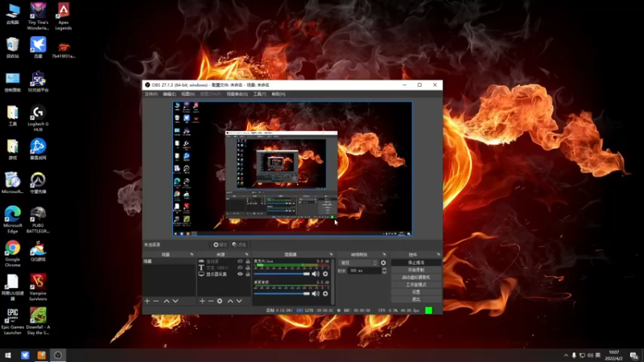The image size is (644, 362).
Task: Open the 场景集合(S) menu
Action: pos(237,94)
